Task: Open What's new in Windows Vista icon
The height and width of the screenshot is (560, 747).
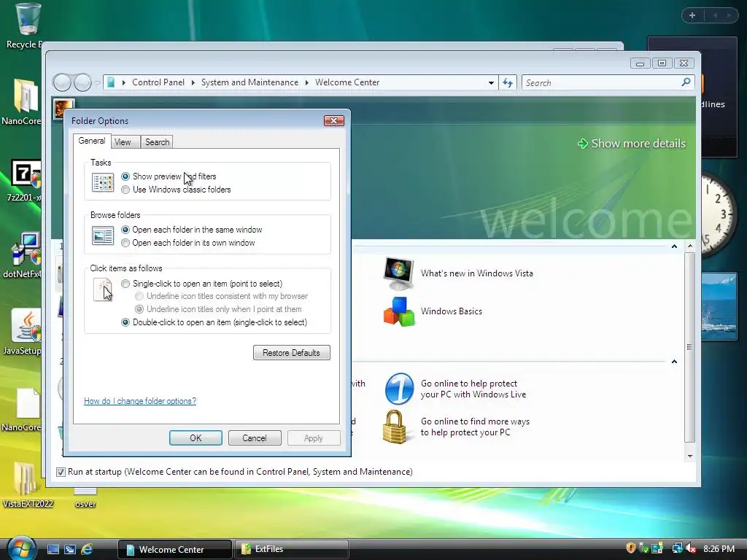Action: tap(399, 273)
